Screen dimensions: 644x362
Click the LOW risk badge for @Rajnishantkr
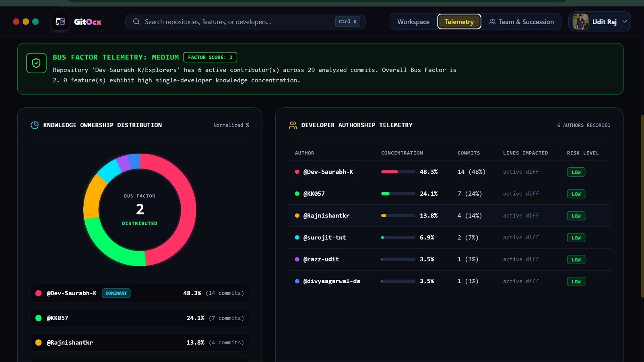coord(576,216)
